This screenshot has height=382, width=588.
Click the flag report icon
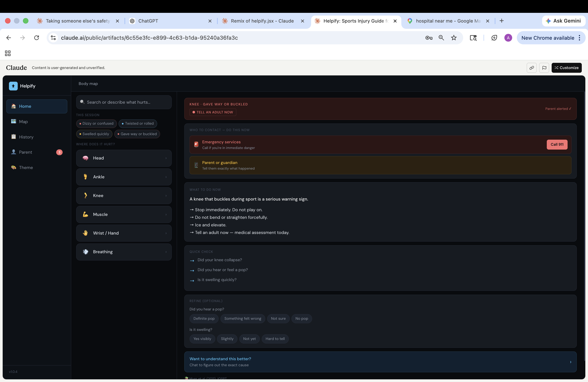[544, 68]
